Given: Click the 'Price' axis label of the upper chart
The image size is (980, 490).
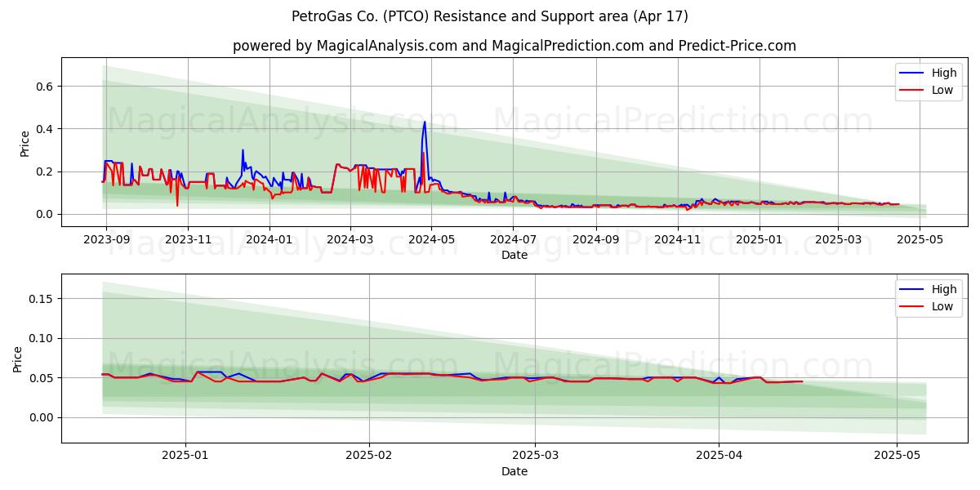Looking at the screenshot, I should coord(24,144).
